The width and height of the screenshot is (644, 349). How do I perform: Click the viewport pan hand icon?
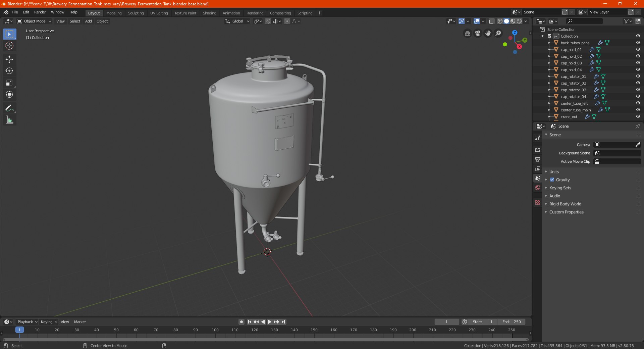488,33
